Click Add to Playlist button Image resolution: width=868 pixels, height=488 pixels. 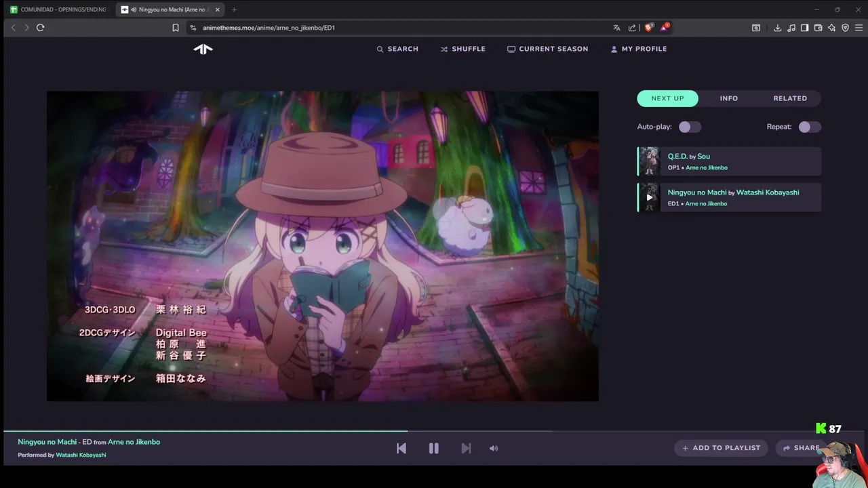[x=721, y=448]
